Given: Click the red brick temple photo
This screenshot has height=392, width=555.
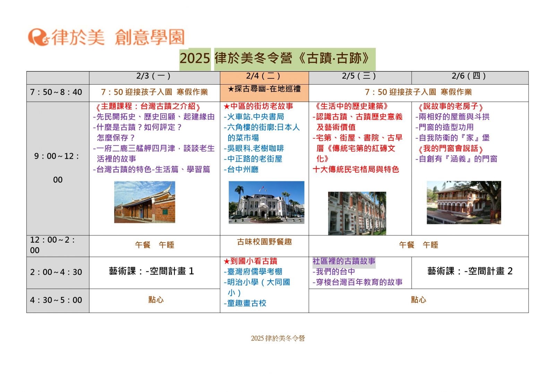Looking at the screenshot, I should (145, 202).
